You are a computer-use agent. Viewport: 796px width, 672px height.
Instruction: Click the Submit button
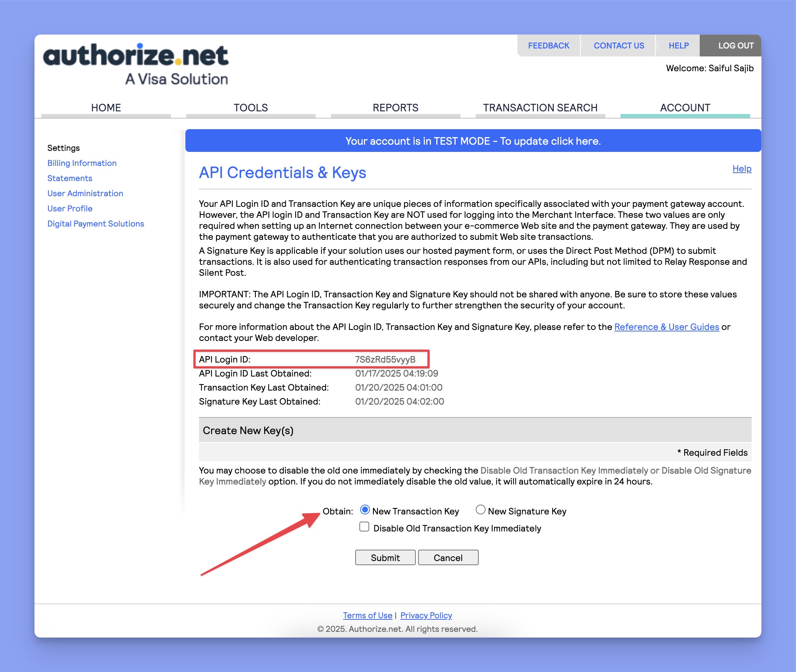pyautogui.click(x=385, y=558)
